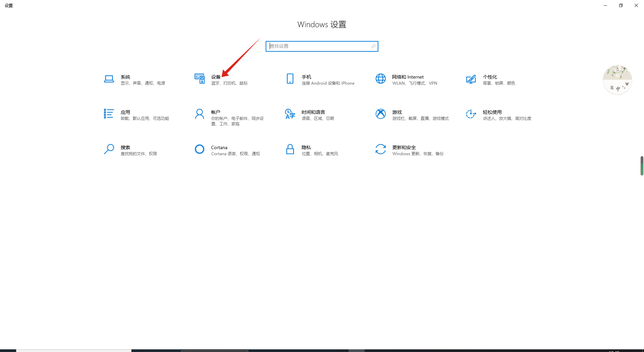Open the 系统 settings title
This screenshot has width=644, height=352.
click(125, 77)
